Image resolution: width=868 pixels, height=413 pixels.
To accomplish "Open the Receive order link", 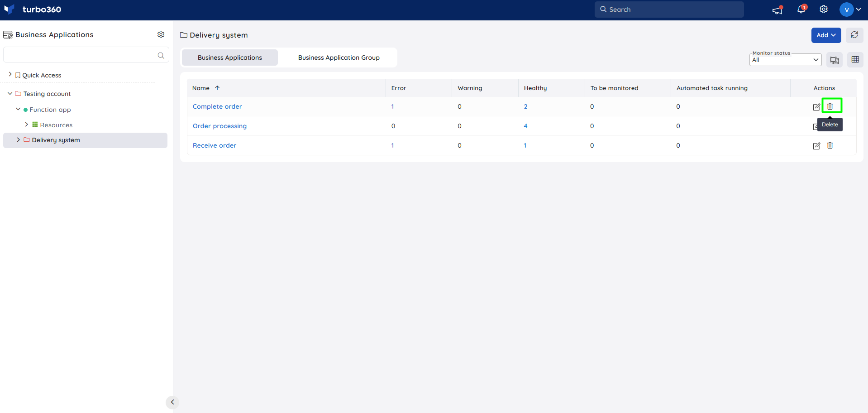I will pyautogui.click(x=215, y=145).
